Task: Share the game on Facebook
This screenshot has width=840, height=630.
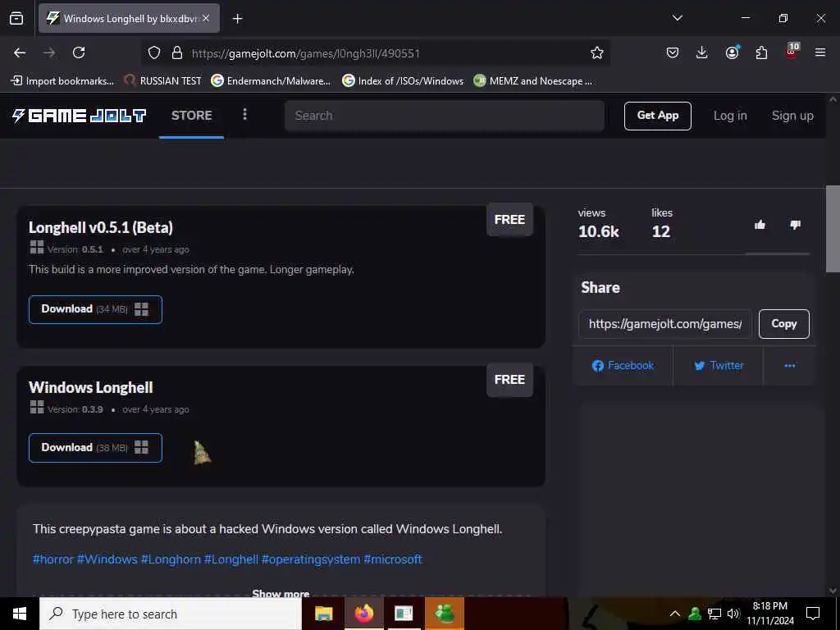Action: tap(623, 366)
